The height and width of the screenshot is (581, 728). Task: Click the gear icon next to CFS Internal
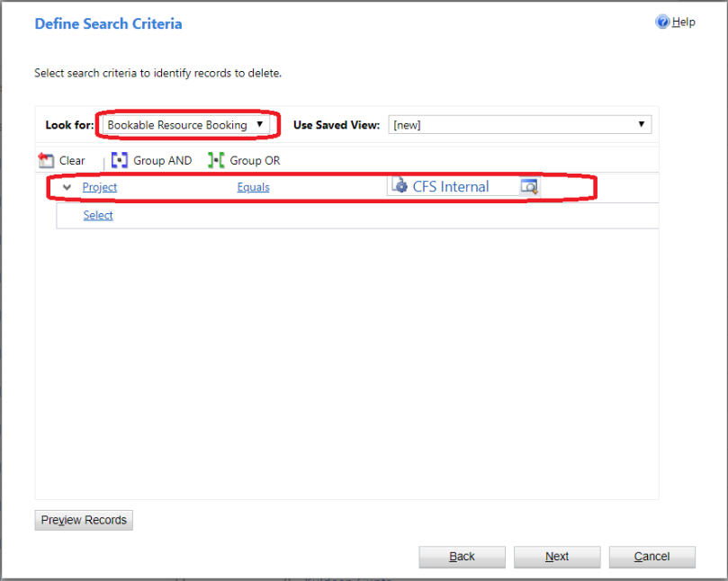click(x=400, y=185)
